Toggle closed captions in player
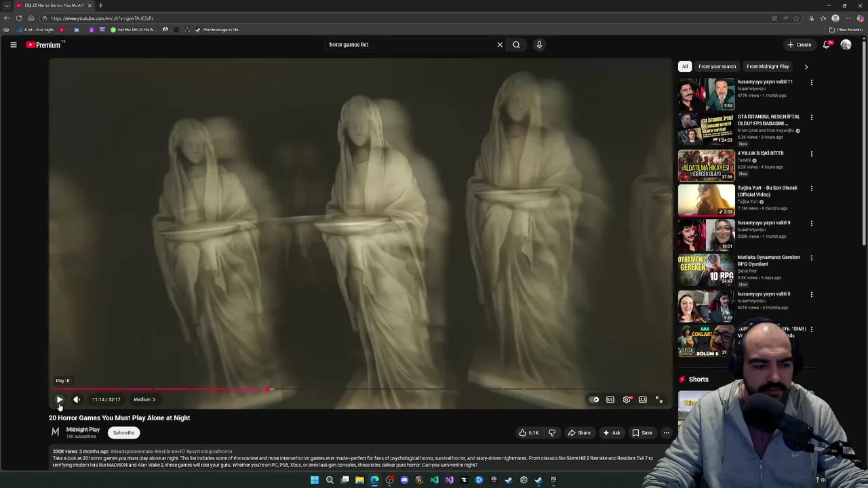Image resolution: width=868 pixels, height=488 pixels. click(610, 399)
